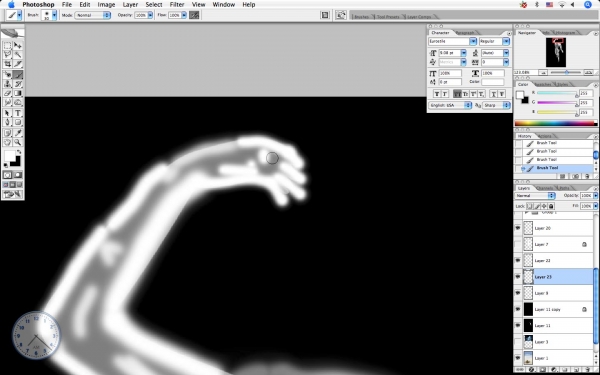Select the Type tool
The height and width of the screenshot is (375, 600).
18,113
